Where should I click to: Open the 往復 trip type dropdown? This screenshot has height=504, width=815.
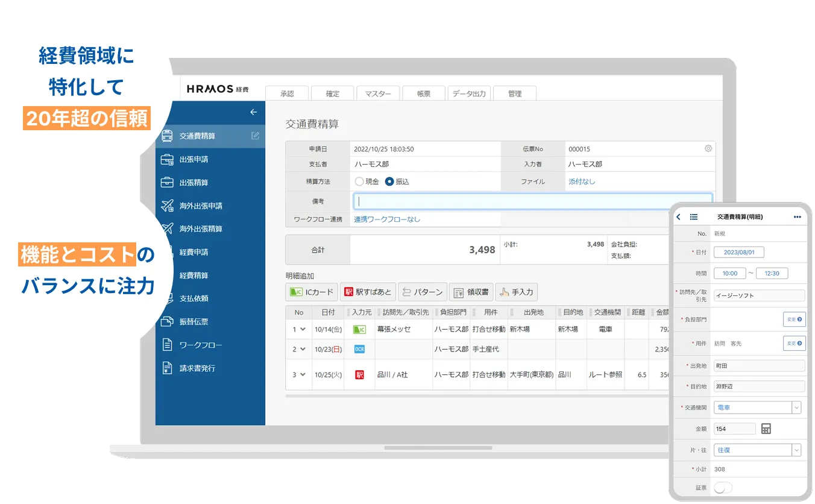click(x=758, y=450)
